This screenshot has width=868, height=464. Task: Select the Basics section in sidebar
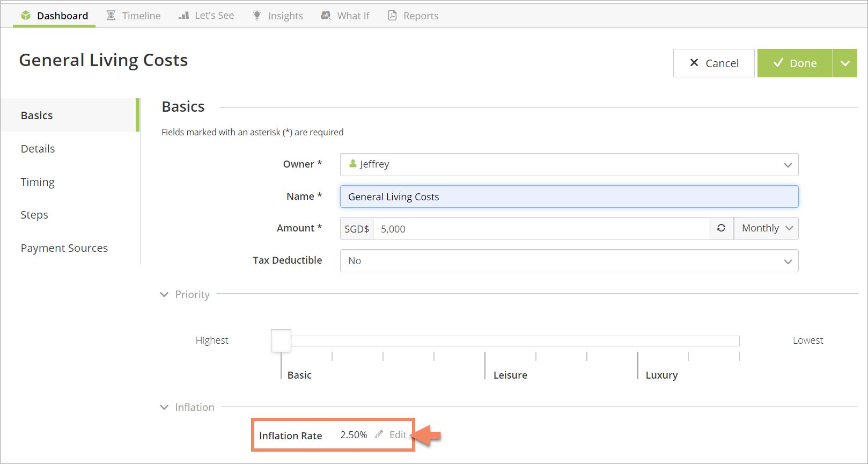click(x=70, y=115)
